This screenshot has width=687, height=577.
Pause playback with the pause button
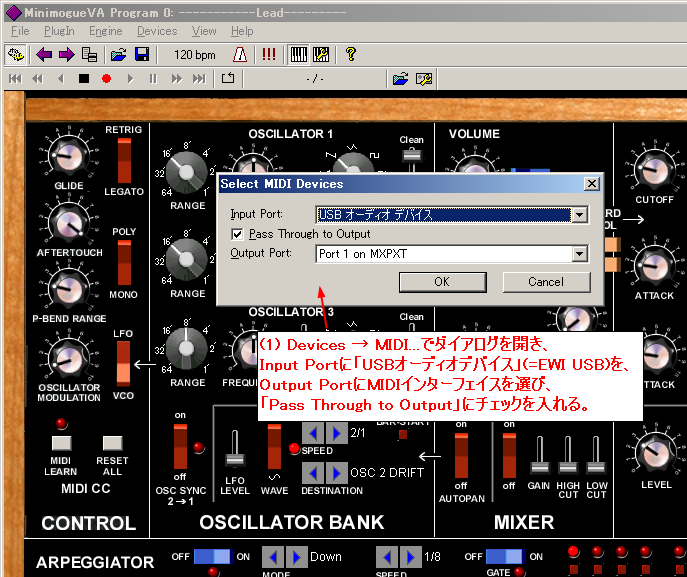(x=153, y=79)
